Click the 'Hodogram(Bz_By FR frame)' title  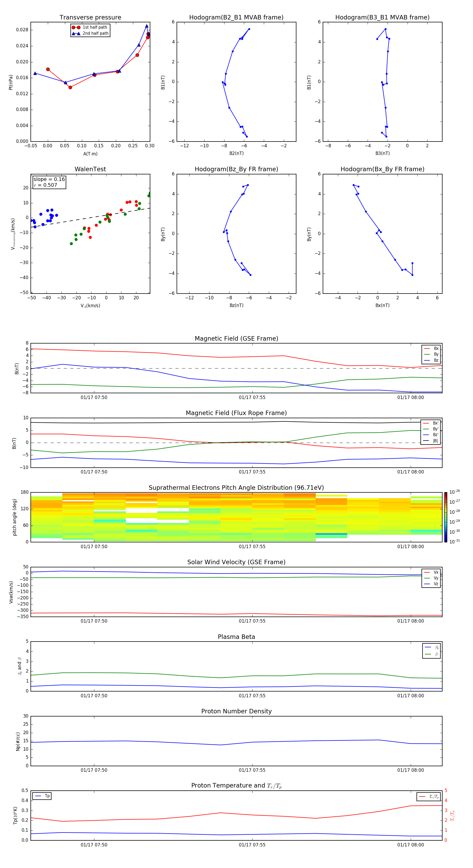tap(236, 169)
